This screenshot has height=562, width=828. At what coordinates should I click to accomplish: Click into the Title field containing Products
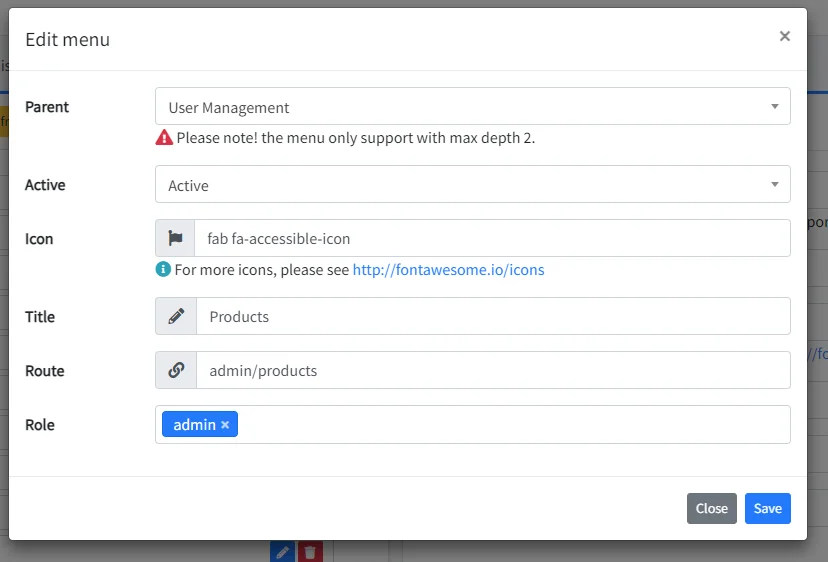[492, 317]
